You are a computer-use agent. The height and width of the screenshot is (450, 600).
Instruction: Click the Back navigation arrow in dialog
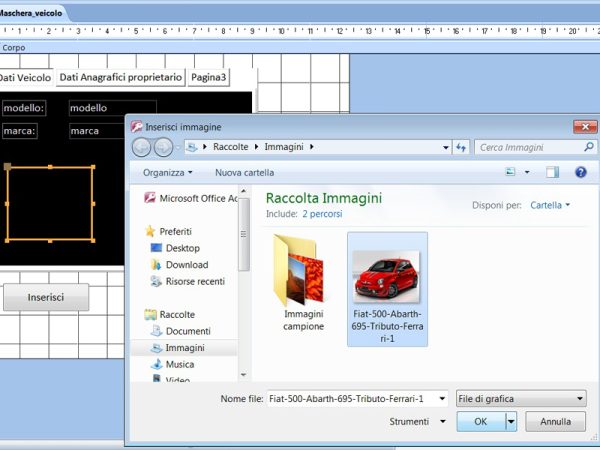(x=141, y=147)
